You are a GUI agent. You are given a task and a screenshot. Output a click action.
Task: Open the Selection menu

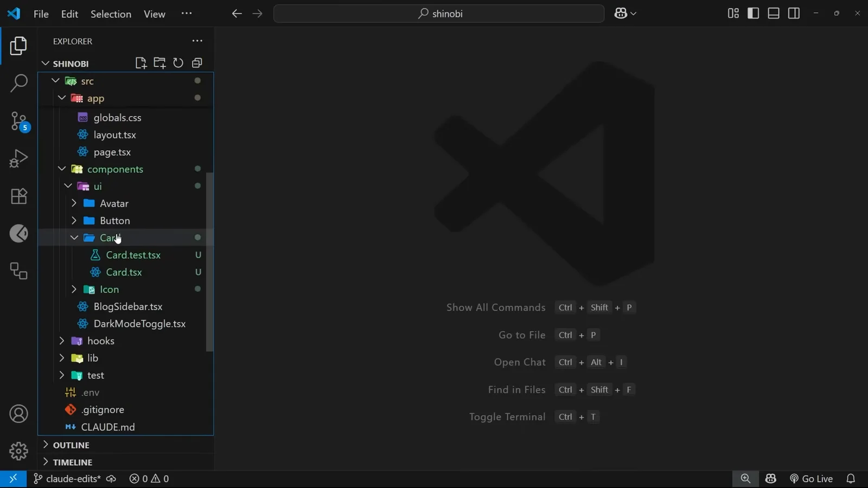point(111,14)
